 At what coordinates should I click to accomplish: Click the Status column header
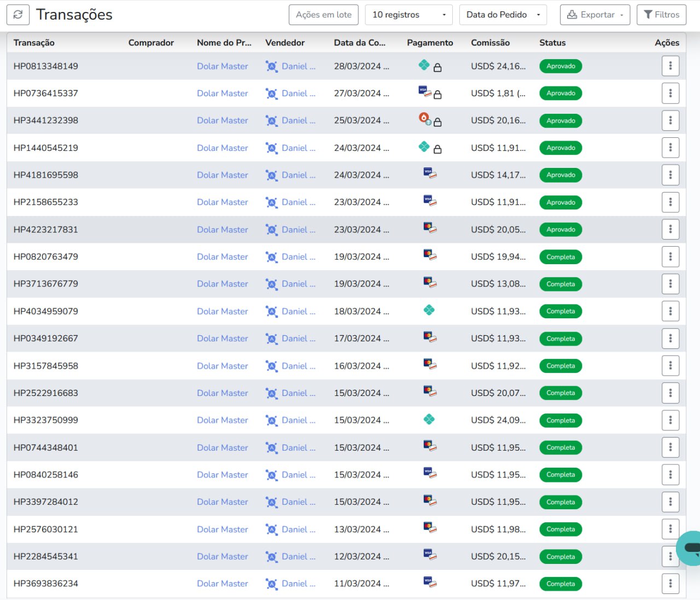pyautogui.click(x=552, y=43)
